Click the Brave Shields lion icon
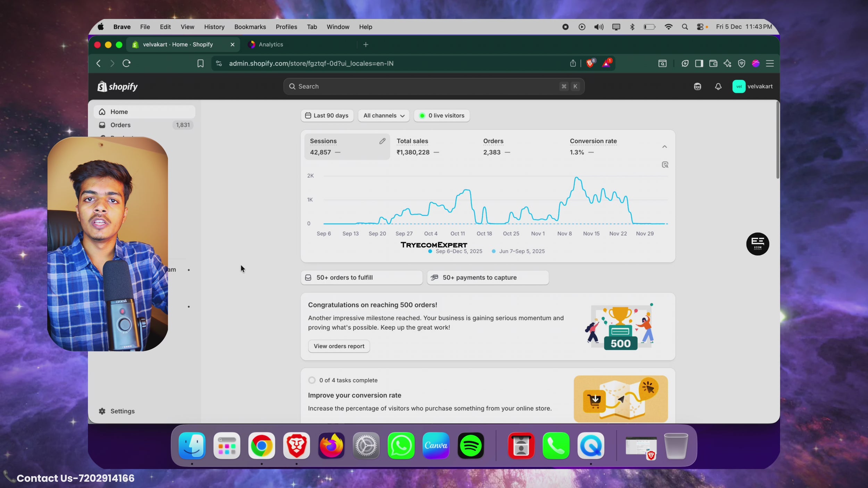 [x=590, y=64]
